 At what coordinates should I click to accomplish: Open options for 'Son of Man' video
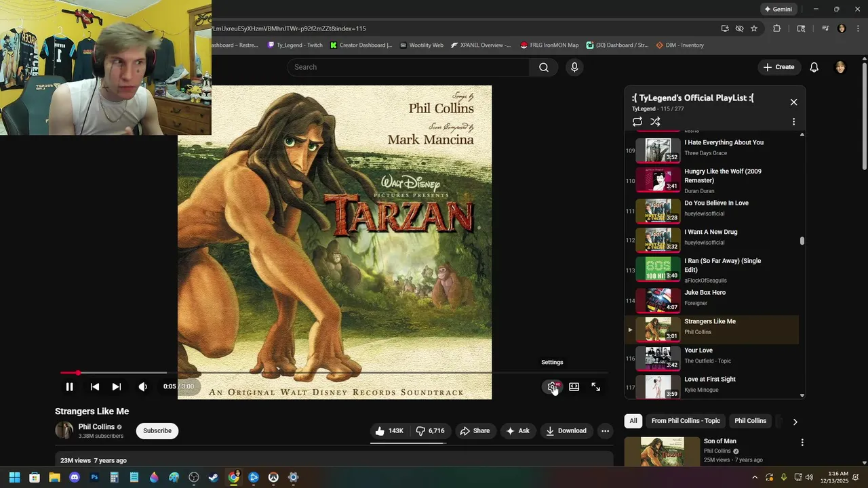[802, 443]
